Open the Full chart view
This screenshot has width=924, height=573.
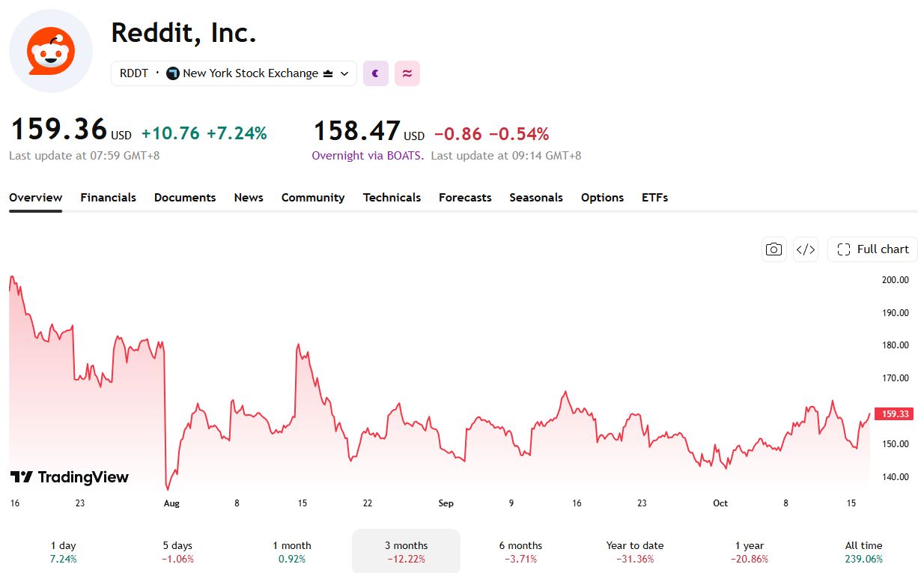point(872,249)
